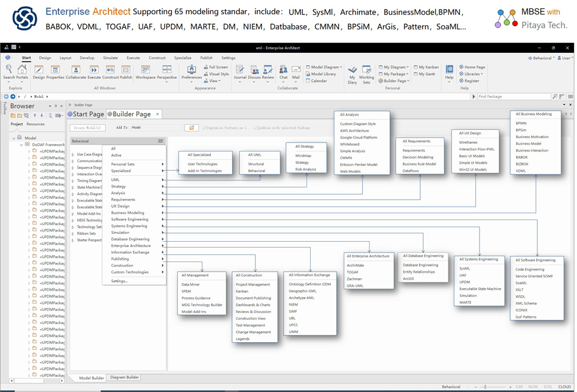Screen dimensions: 577x392
Task: Click the Find Package search magnifier icon
Action: [555, 96]
